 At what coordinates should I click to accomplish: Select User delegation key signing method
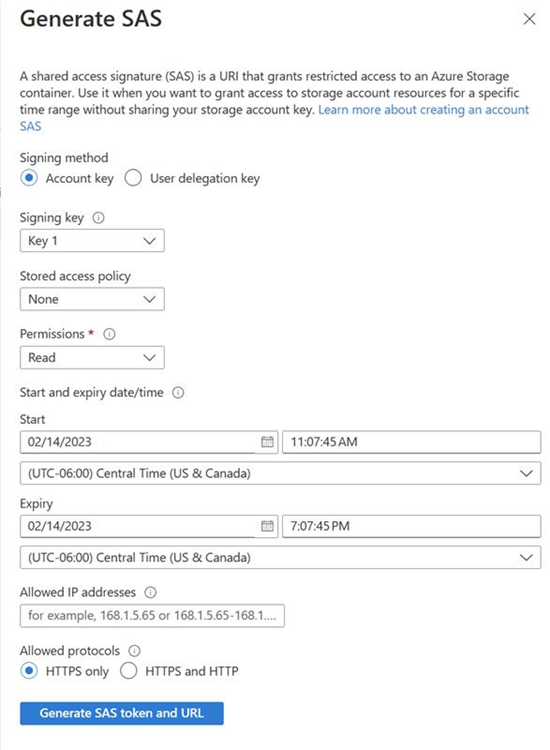coord(133,178)
